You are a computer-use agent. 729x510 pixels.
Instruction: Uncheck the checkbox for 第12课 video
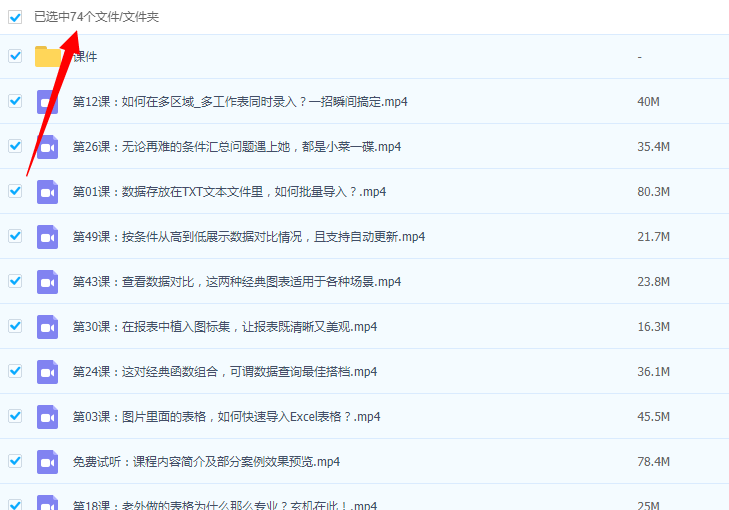[15, 101]
